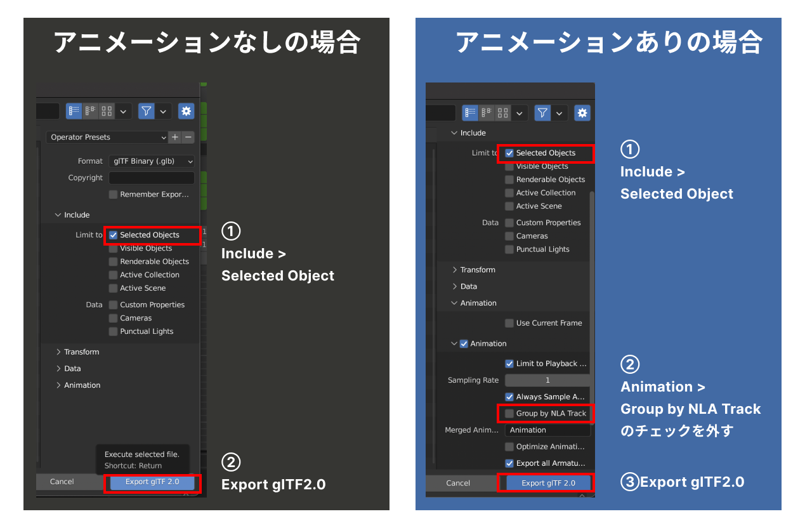The image size is (812, 528).
Task: Click the Copyright text field
Action: (152, 178)
